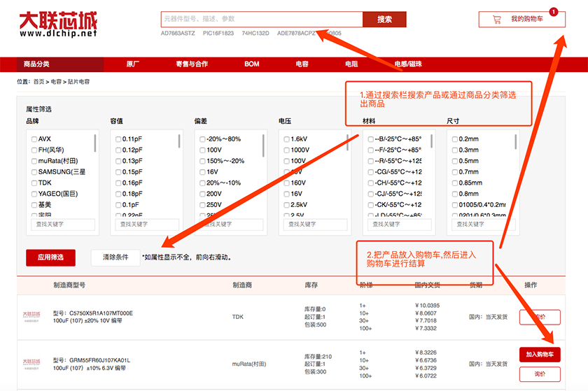The image size is (588, 391).
Task: Select the 0.2mm size checkbox
Action: click(455, 139)
